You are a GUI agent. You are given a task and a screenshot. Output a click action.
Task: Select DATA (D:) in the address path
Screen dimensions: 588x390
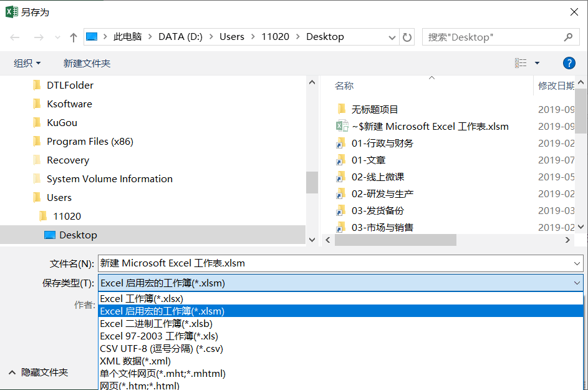[x=180, y=36]
